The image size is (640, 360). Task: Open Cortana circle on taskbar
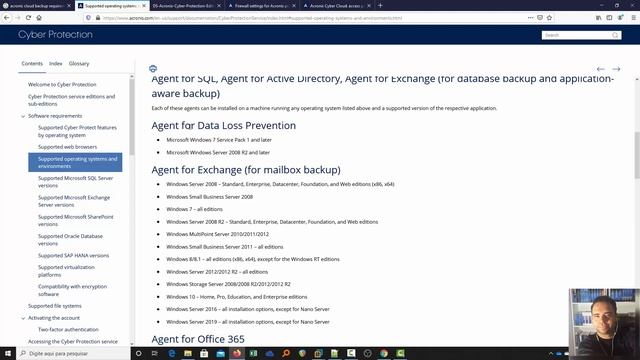click(x=138, y=353)
